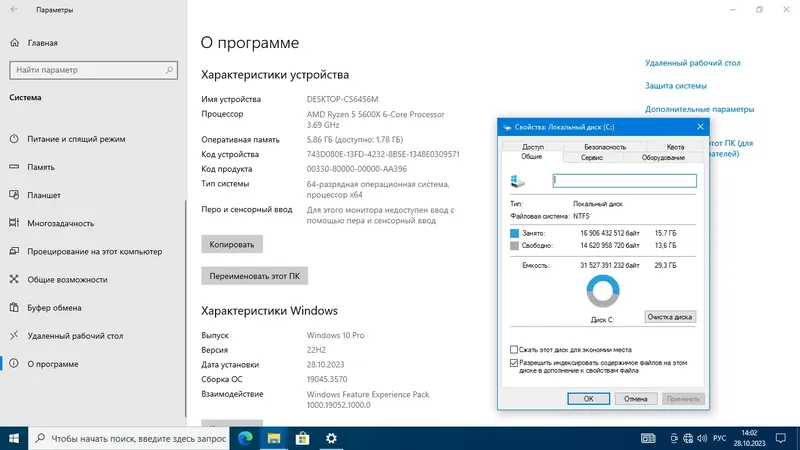Click the network globe tray icon
Screen dimensions: 800x450
tap(688, 438)
